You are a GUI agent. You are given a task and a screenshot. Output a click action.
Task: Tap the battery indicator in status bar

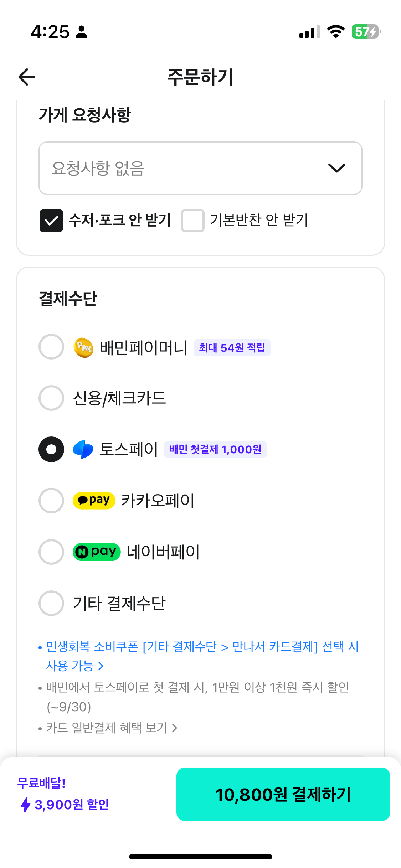point(366,32)
